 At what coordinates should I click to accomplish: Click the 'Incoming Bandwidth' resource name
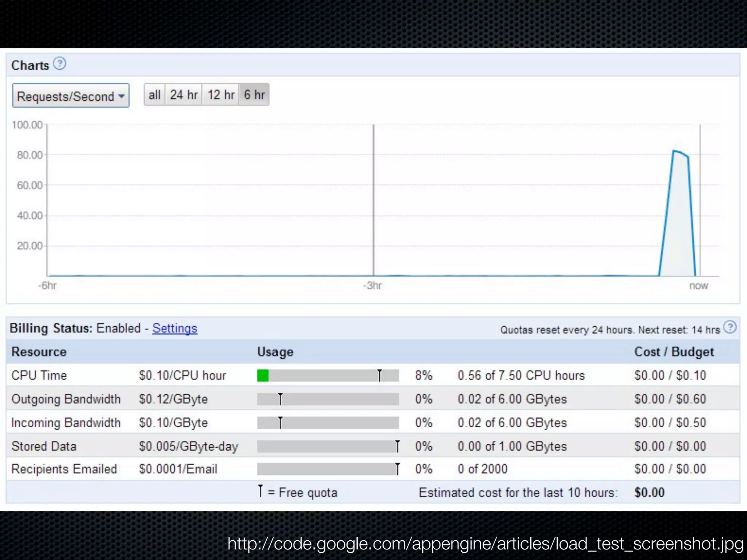[x=66, y=423]
